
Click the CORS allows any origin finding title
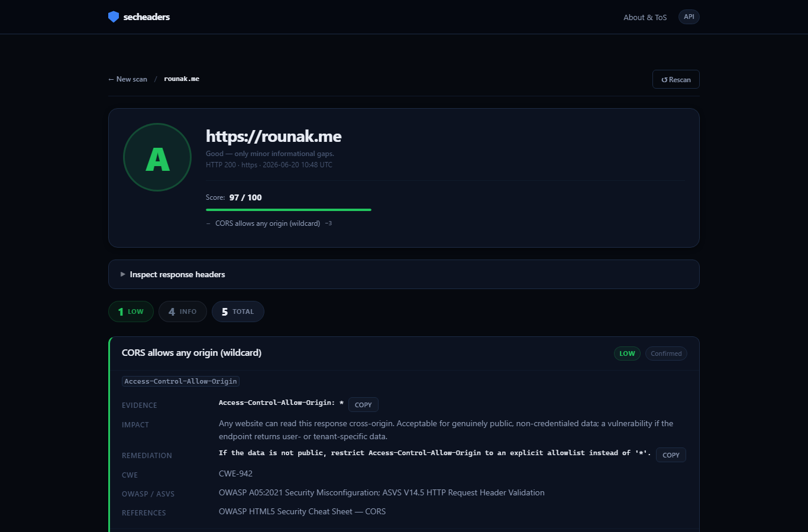coord(192,353)
